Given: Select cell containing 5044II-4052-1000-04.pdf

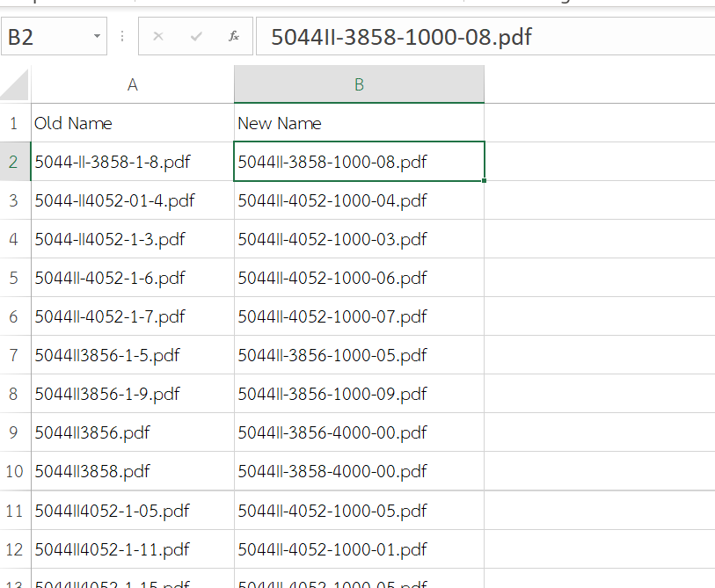Looking at the screenshot, I should [x=359, y=200].
